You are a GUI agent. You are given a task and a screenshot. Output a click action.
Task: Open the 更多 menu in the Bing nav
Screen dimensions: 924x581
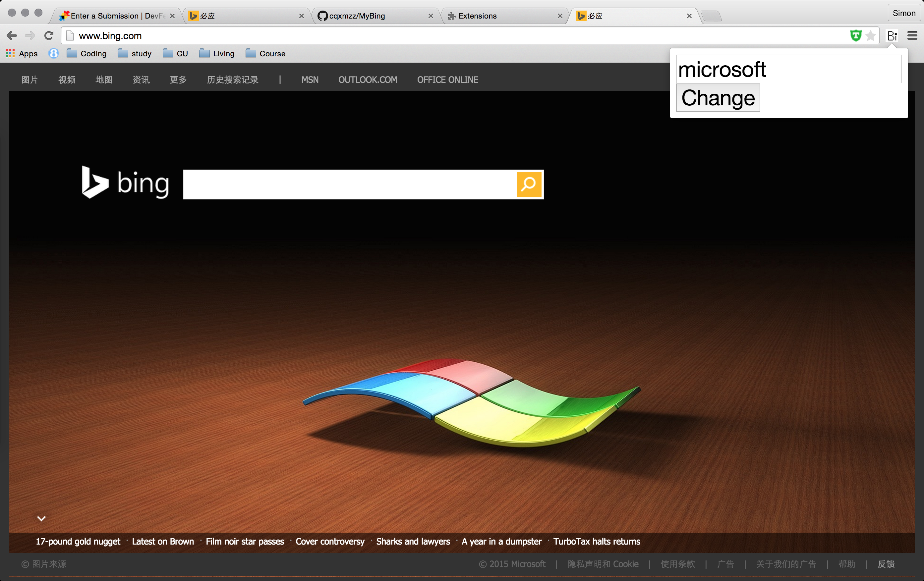click(178, 80)
